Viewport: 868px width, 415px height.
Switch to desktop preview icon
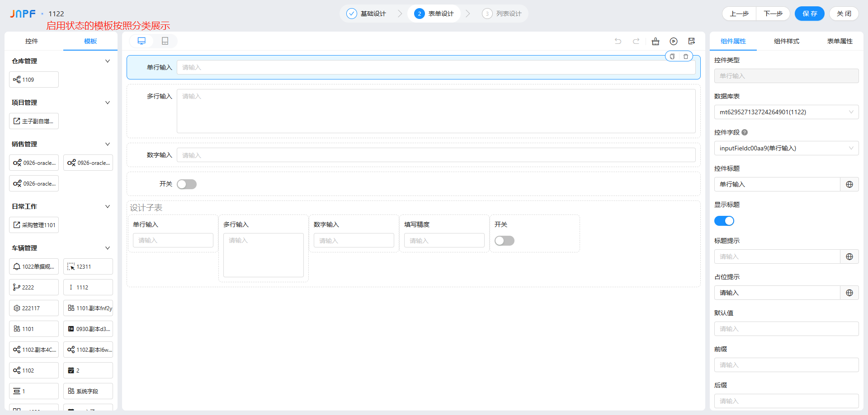[x=142, y=41]
